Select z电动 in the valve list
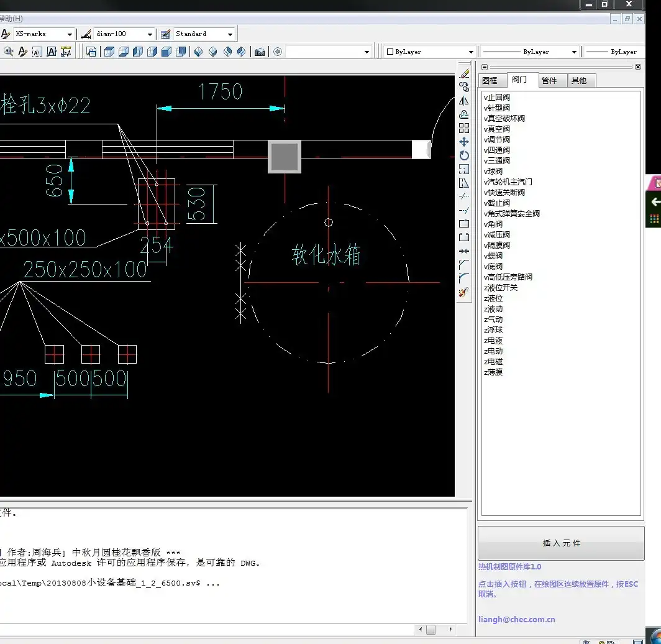 click(493, 351)
